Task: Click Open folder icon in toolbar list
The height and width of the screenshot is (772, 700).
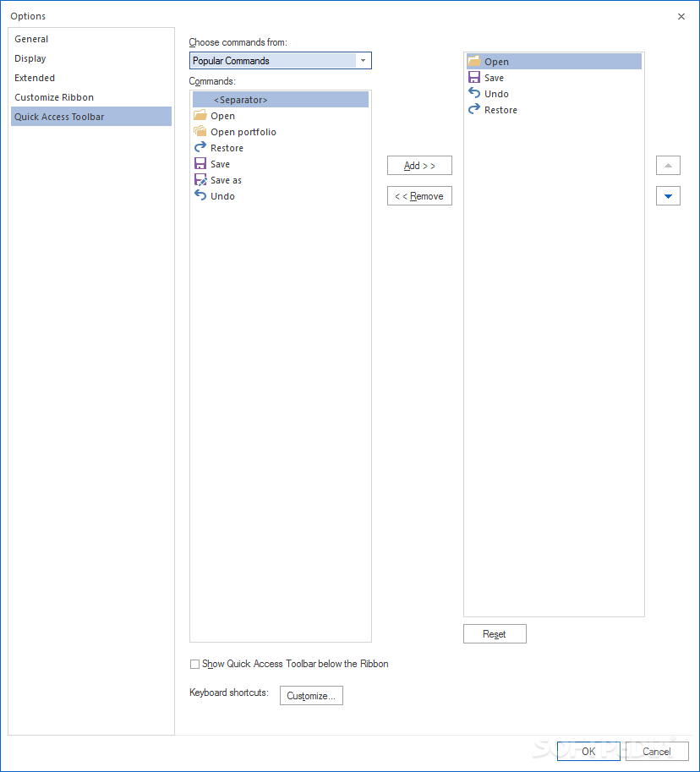Action: tap(473, 61)
